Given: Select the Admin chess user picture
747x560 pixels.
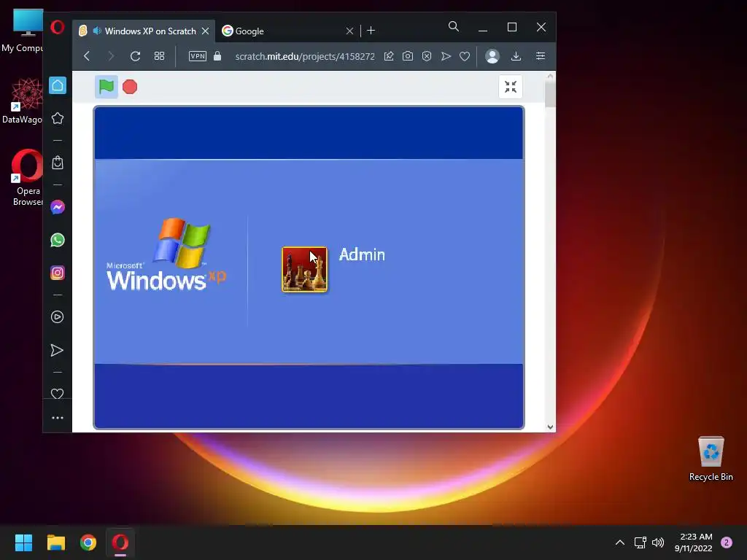Looking at the screenshot, I should (x=304, y=269).
